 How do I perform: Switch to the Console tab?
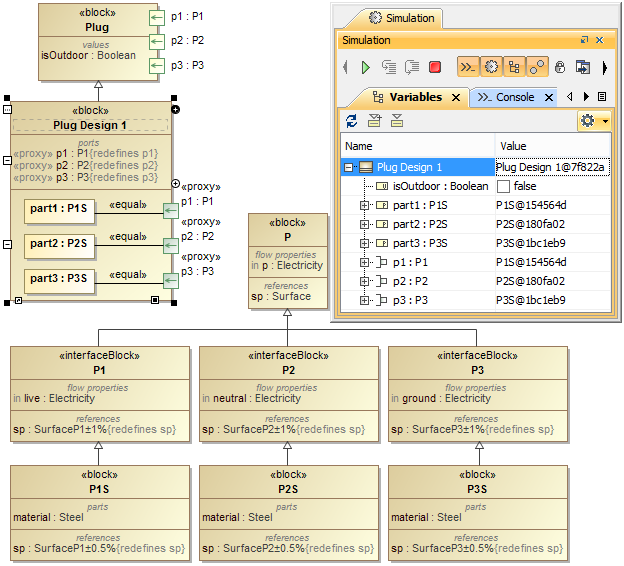[515, 97]
